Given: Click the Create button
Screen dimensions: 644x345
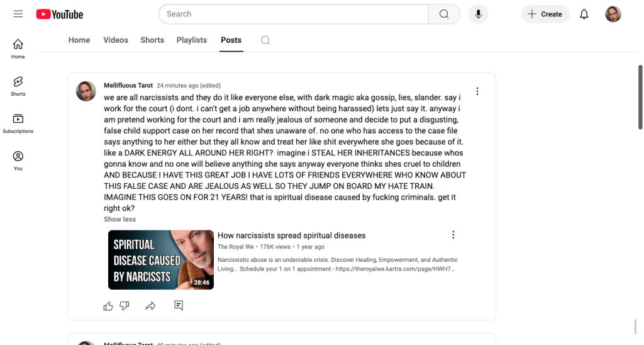Looking at the screenshot, I should click(x=545, y=14).
